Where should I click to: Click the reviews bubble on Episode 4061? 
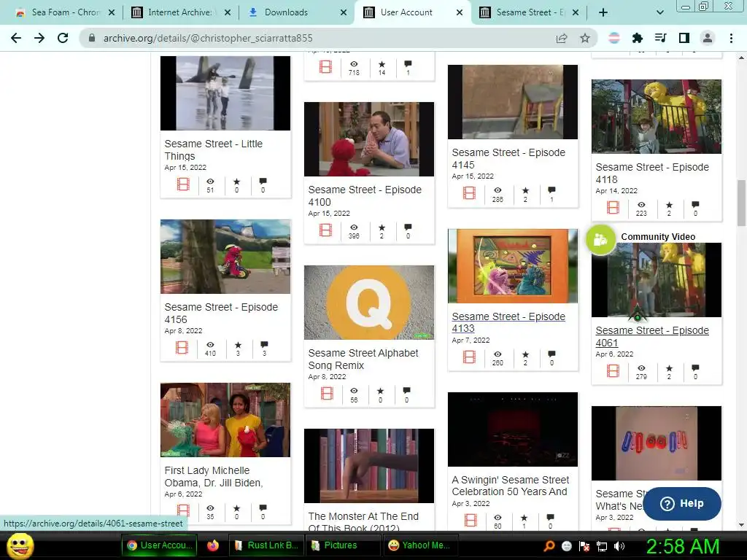coord(695,368)
